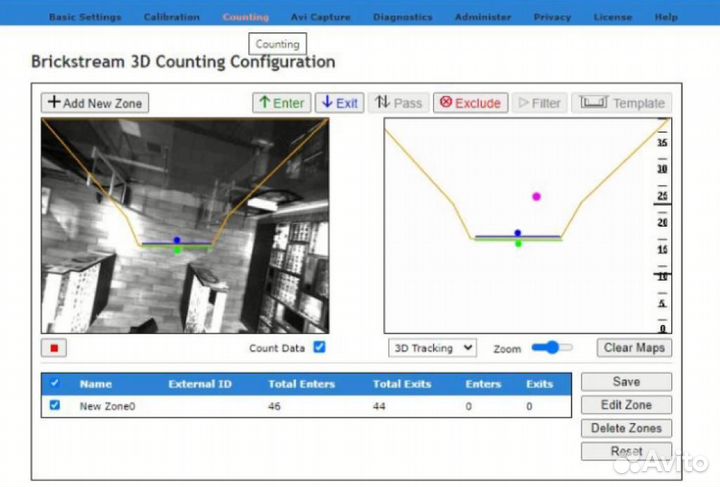The height and width of the screenshot is (487, 720).
Task: Select the Enter line tool
Action: tap(281, 103)
